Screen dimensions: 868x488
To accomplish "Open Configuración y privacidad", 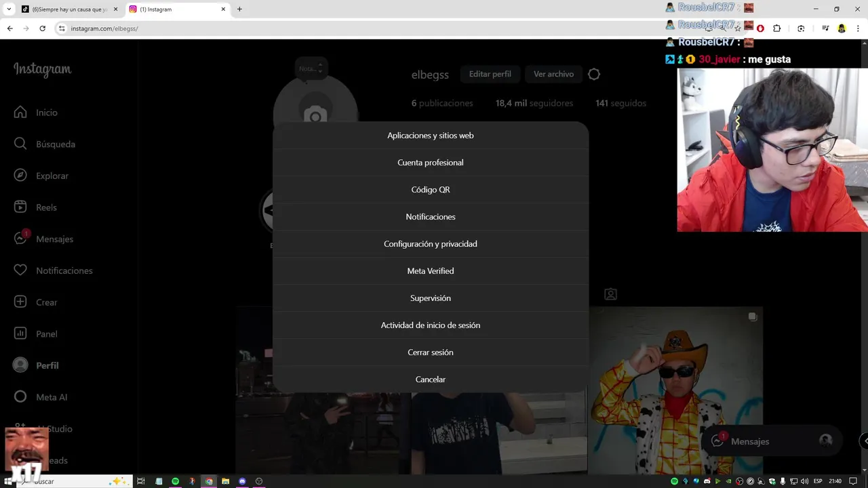I will tap(431, 244).
